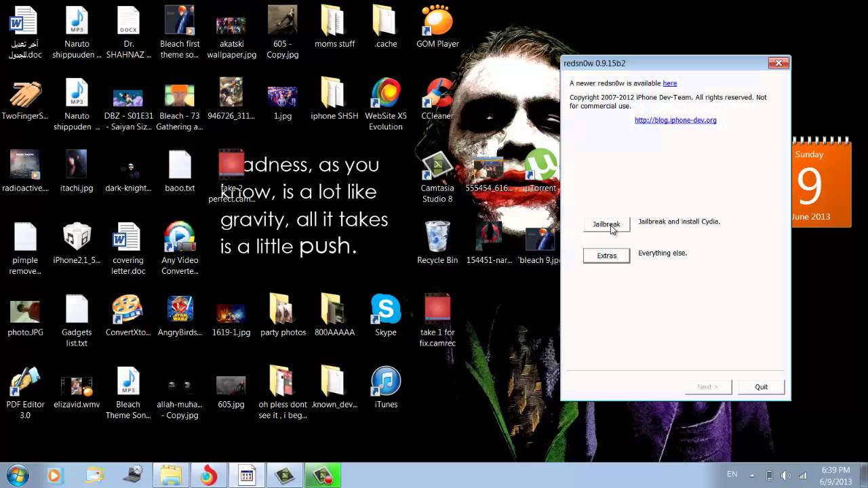Open the blog.iphone-dev.org link
The height and width of the screenshot is (488, 868).
pos(675,120)
